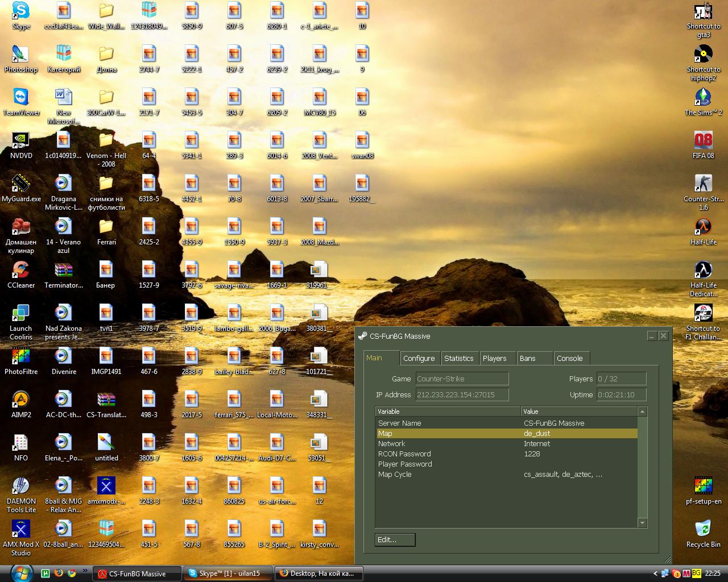Select the swan08 image file

coord(362,145)
